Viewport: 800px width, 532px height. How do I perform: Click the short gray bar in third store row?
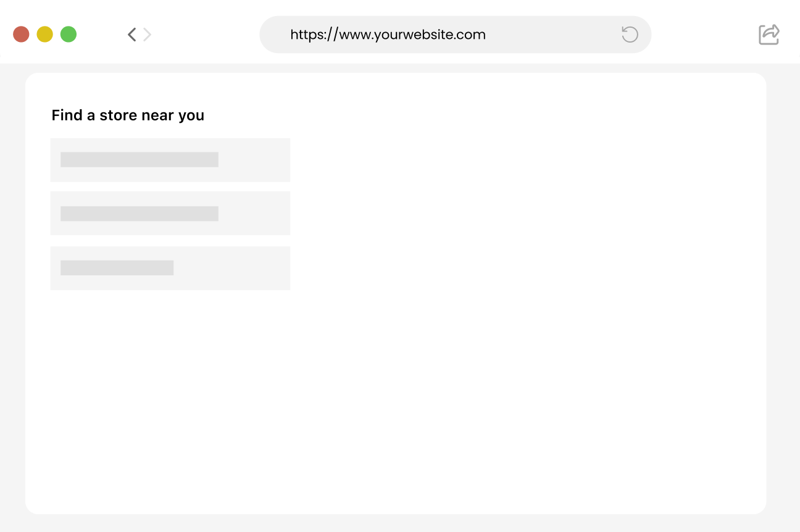[x=117, y=268]
